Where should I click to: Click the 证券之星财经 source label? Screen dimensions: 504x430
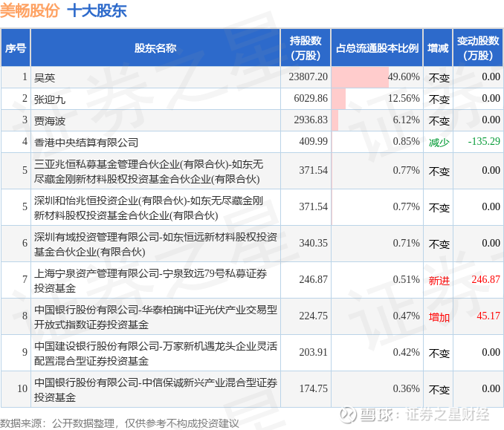pos(448,414)
